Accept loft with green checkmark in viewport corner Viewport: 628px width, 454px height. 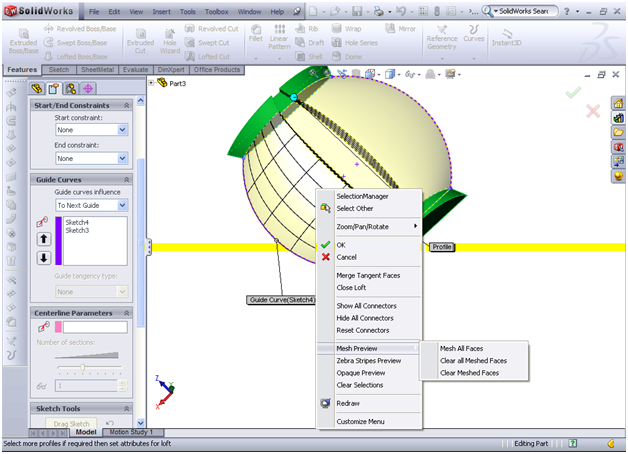pyautogui.click(x=573, y=92)
